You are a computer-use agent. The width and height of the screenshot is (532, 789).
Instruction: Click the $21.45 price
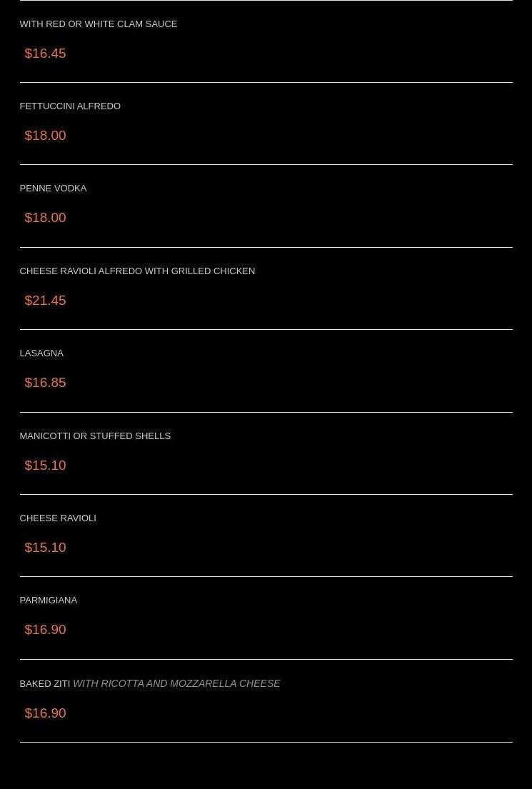[45, 301]
